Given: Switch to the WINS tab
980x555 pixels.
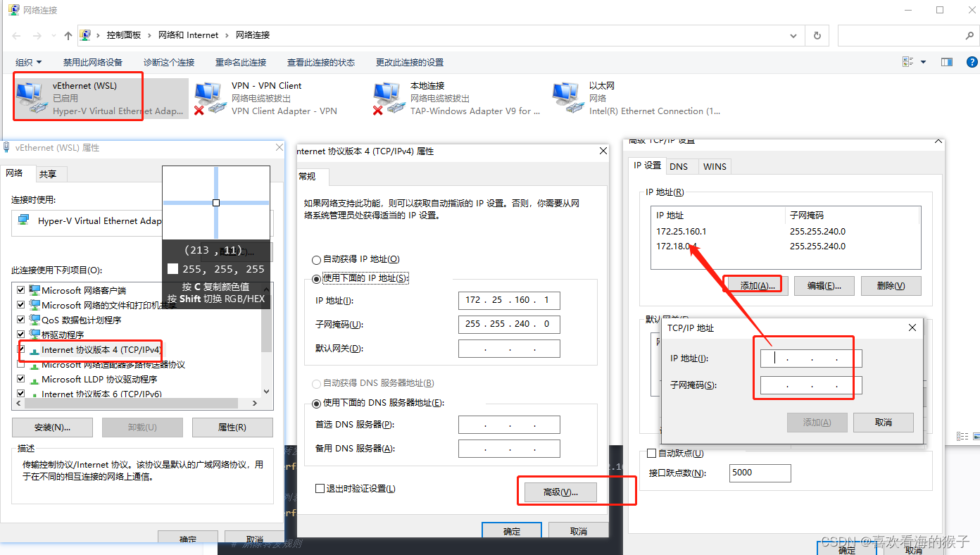Looking at the screenshot, I should [x=715, y=166].
